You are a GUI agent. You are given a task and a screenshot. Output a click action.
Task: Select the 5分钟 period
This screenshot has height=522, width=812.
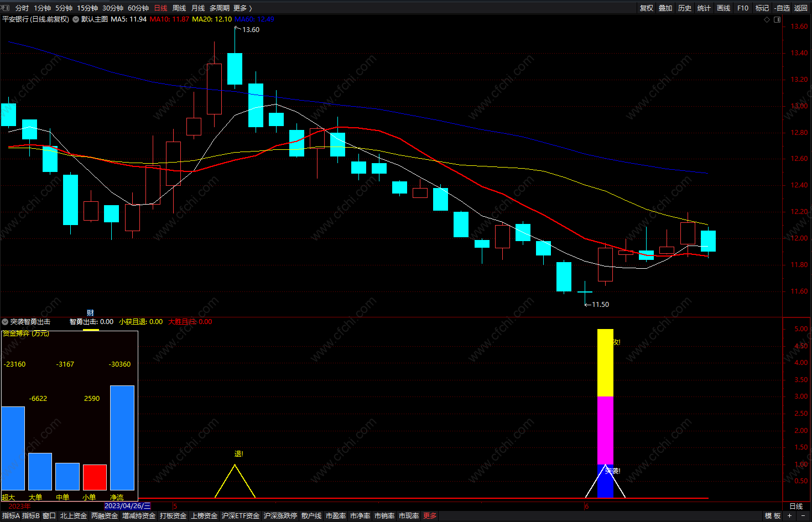64,8
